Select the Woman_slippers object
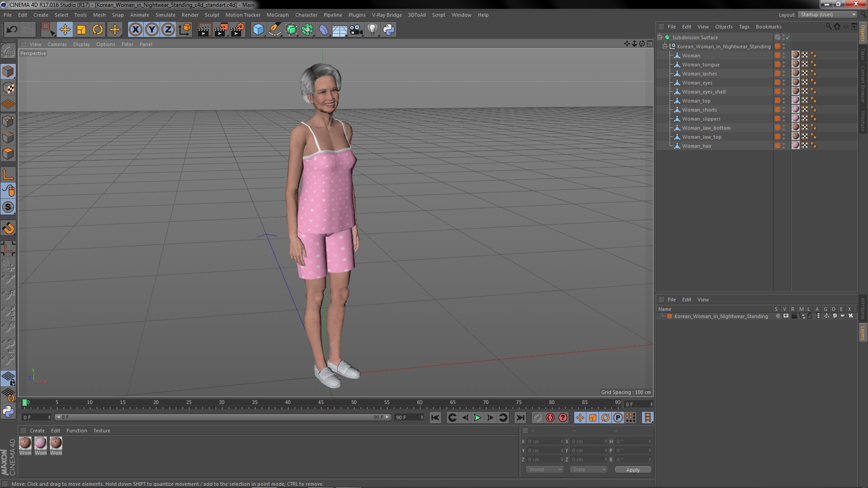Image resolution: width=868 pixels, height=488 pixels. click(x=701, y=119)
